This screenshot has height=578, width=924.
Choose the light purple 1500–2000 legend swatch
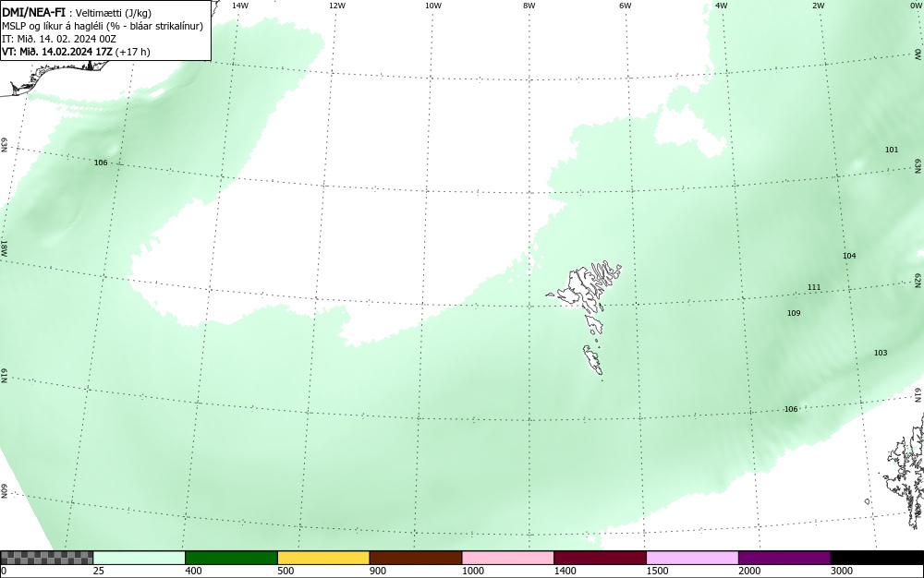(692, 558)
